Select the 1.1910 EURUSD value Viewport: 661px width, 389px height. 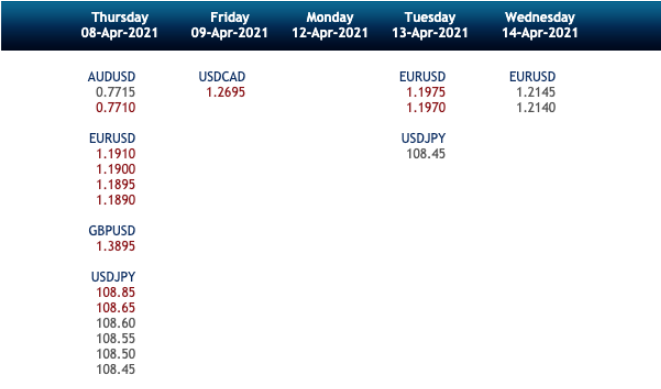click(x=116, y=154)
